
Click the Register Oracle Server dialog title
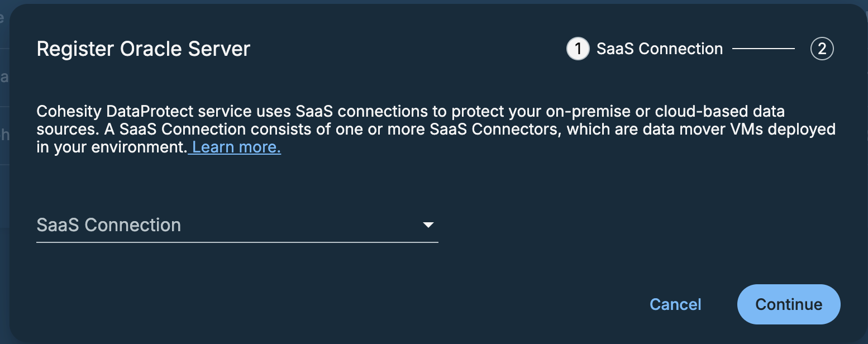[x=143, y=49]
